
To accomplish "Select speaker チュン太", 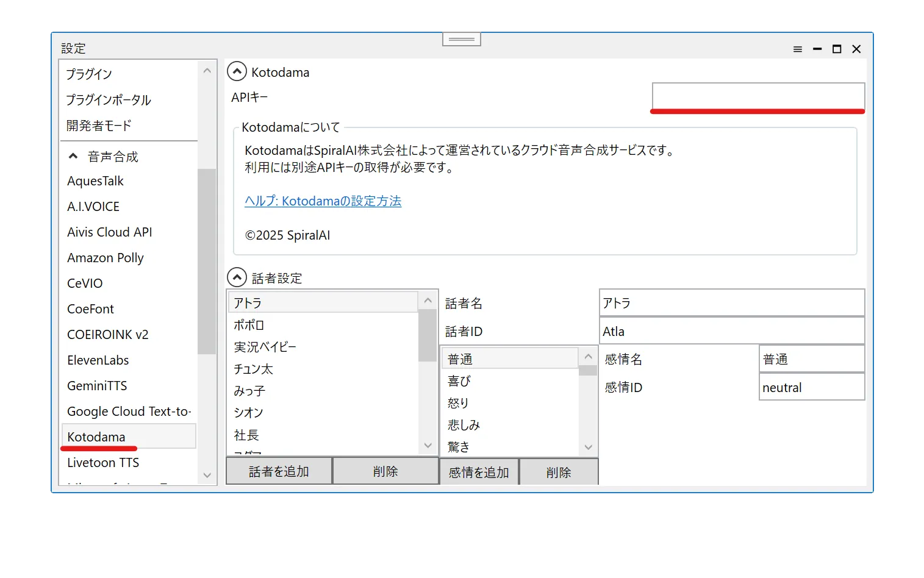I will [323, 369].
